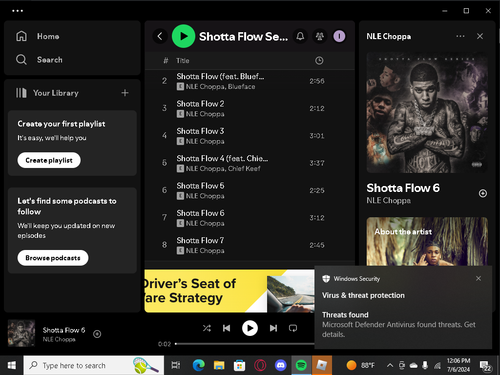Open Chief Keef artist link in track 5

pos(244,169)
